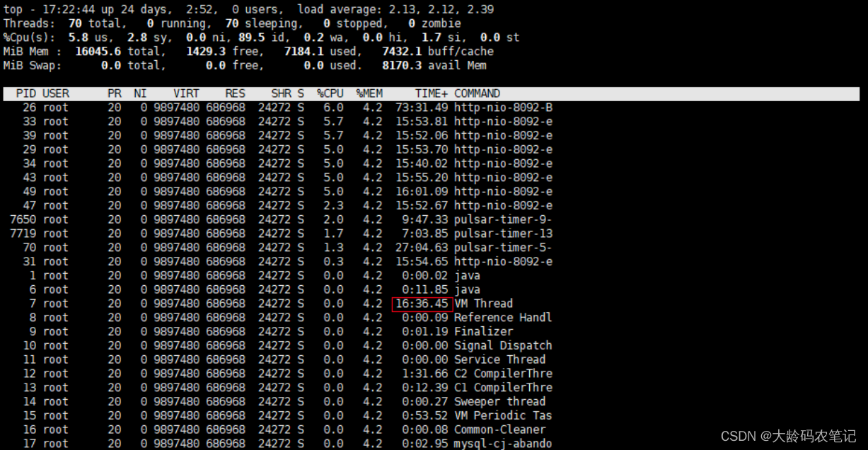This screenshot has height=450, width=868.
Task: Click the Signal Dispatch command
Action: click(503, 346)
